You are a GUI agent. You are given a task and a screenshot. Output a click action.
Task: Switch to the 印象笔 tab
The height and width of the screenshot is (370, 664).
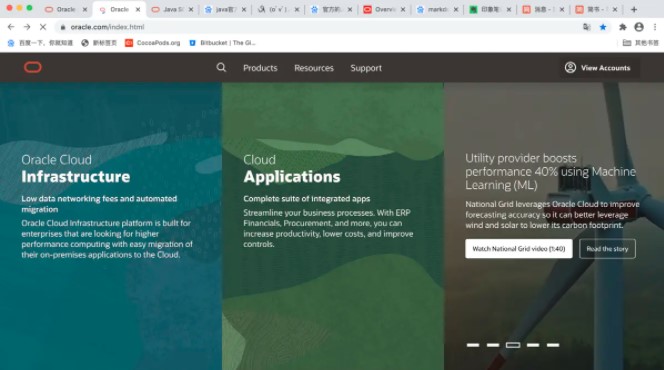click(x=489, y=9)
